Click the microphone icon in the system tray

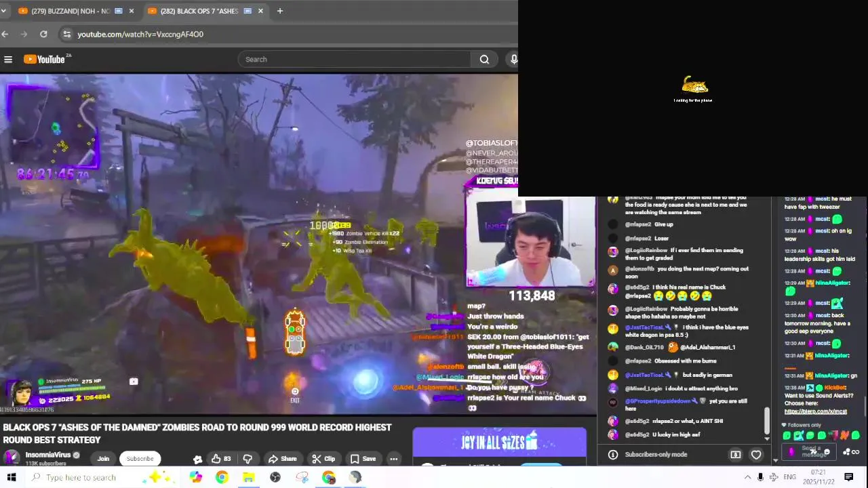[x=760, y=477]
